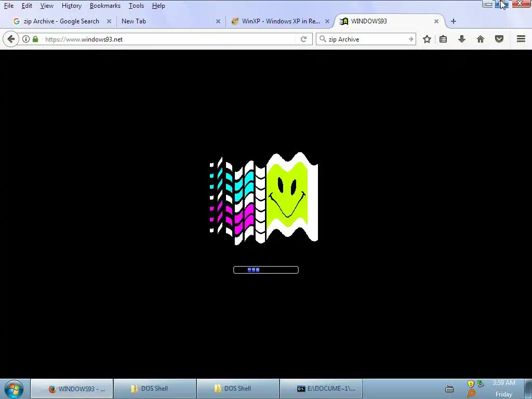Open the Edit menu
The width and height of the screenshot is (532, 399).
(x=27, y=6)
